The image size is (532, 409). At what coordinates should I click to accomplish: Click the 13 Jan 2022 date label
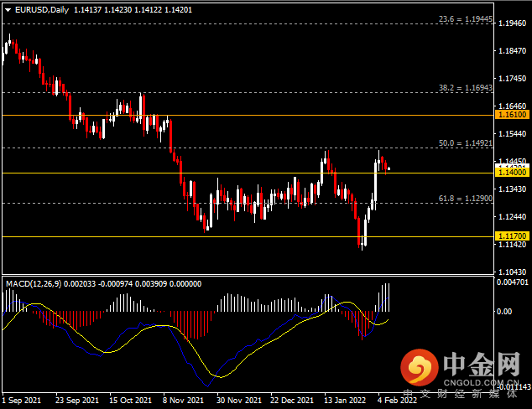pos(345,400)
